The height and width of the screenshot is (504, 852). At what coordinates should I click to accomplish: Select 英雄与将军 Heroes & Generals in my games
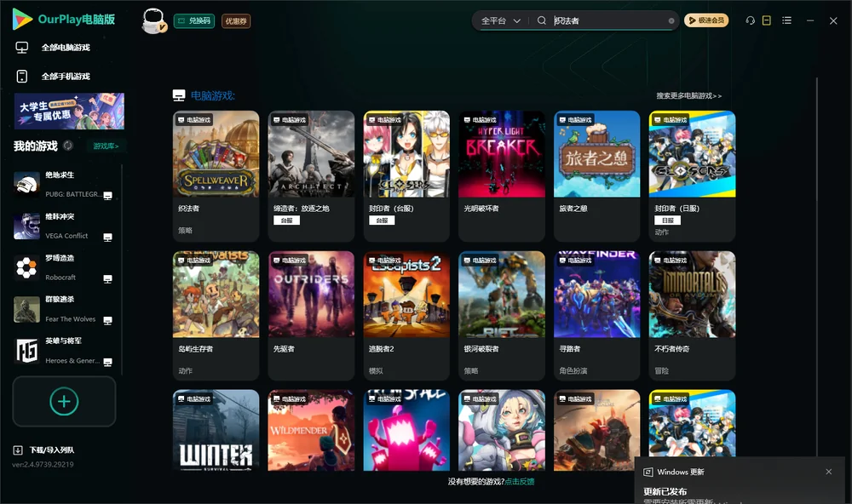(x=64, y=350)
